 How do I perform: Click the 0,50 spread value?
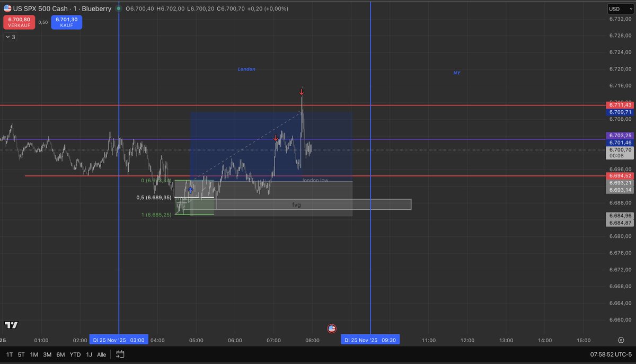point(43,22)
